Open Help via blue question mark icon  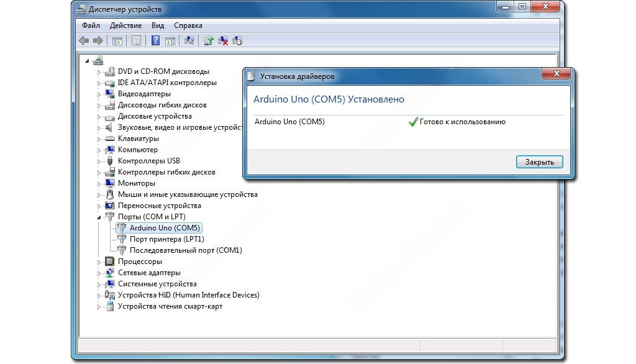click(x=156, y=41)
